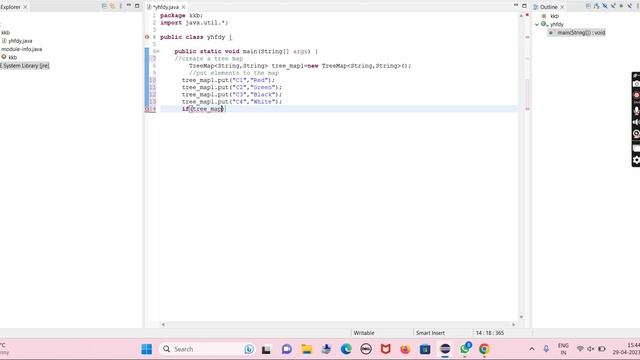Toggle Hide Non-Public Members green dot icon

point(621,6)
